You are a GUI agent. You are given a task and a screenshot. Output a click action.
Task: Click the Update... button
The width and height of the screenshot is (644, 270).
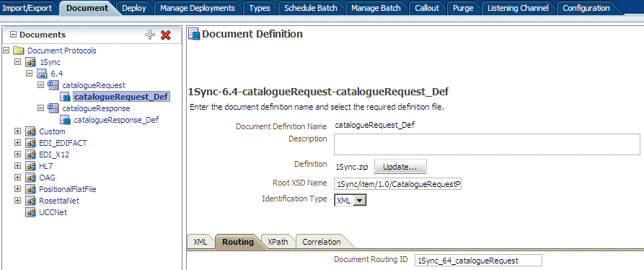pyautogui.click(x=400, y=167)
